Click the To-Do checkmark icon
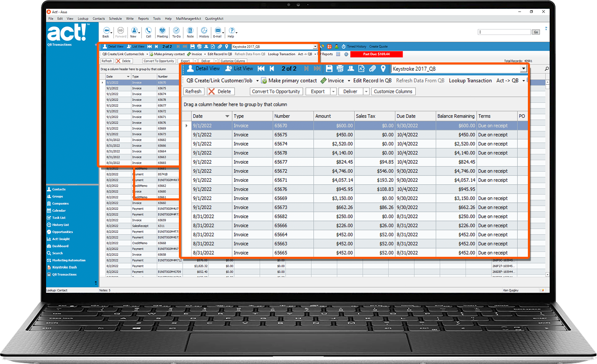The width and height of the screenshot is (597, 364). point(176,31)
